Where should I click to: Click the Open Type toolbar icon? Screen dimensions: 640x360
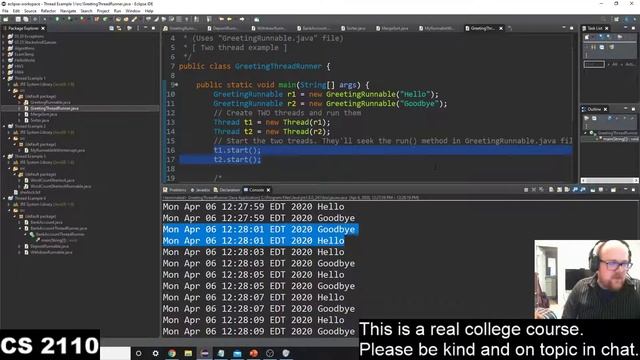[x=118, y=19]
